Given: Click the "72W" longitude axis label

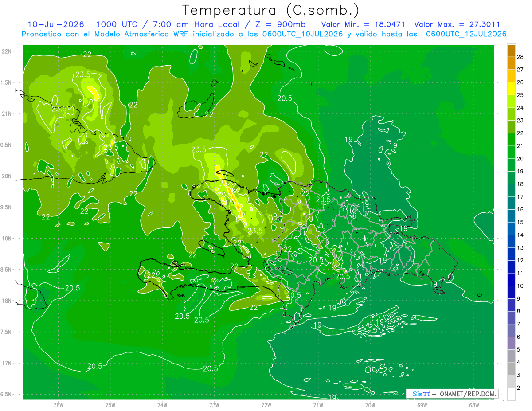Looking at the screenshot, I should 266,405.
